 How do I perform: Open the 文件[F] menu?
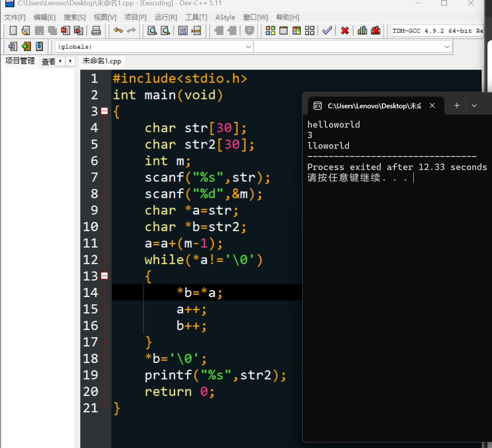click(15, 17)
